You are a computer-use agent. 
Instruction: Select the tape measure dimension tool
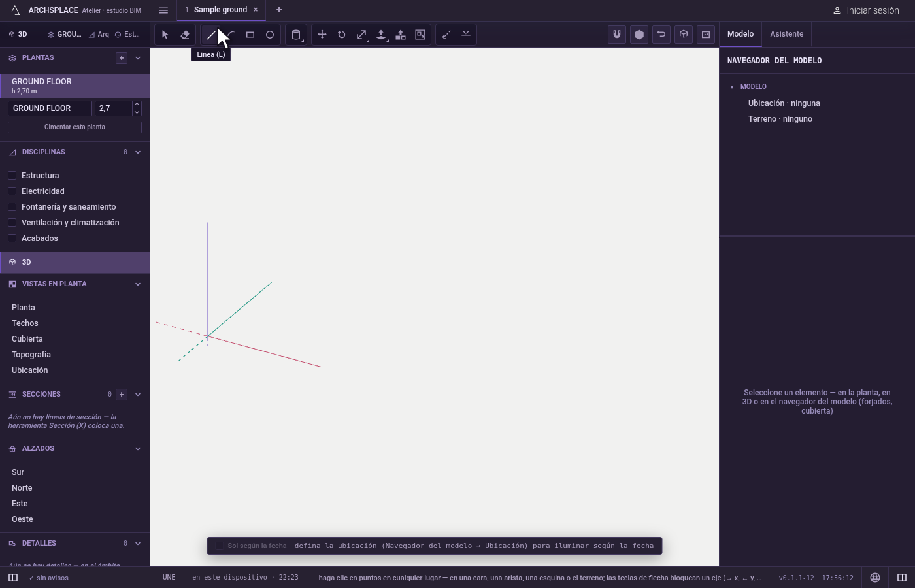pyautogui.click(x=446, y=35)
